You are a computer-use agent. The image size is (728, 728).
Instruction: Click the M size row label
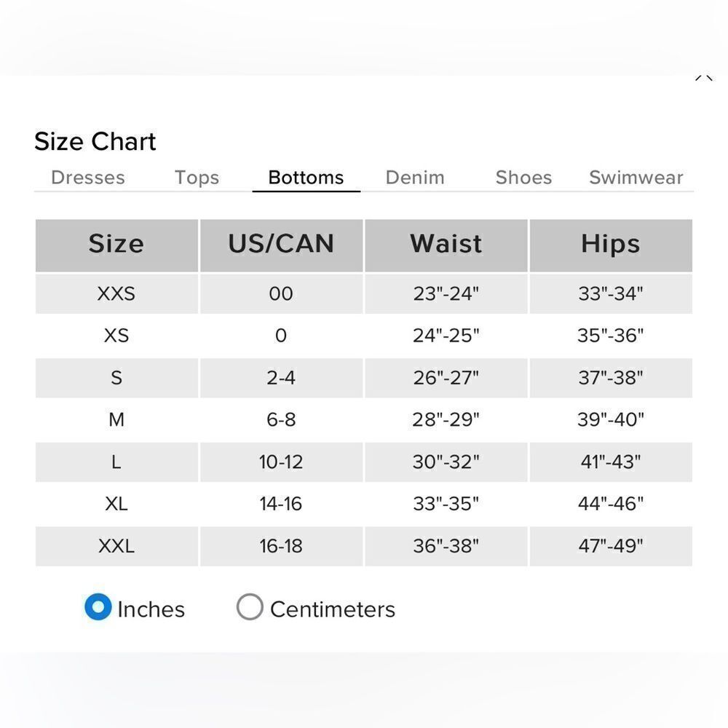click(x=116, y=420)
